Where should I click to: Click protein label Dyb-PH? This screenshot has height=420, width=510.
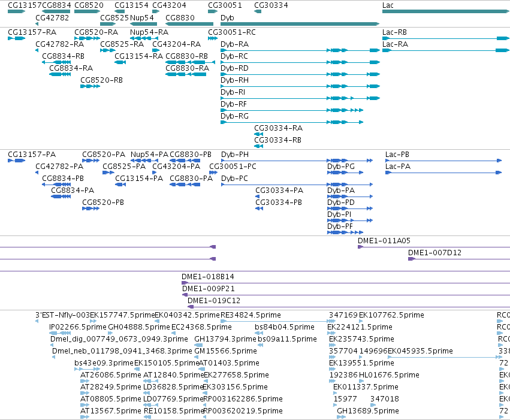(x=234, y=155)
